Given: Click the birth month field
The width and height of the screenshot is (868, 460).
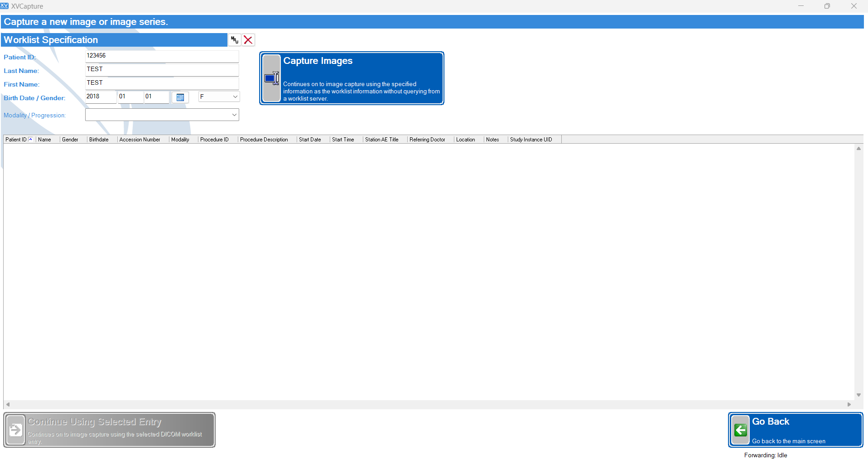Looking at the screenshot, I should tap(130, 97).
